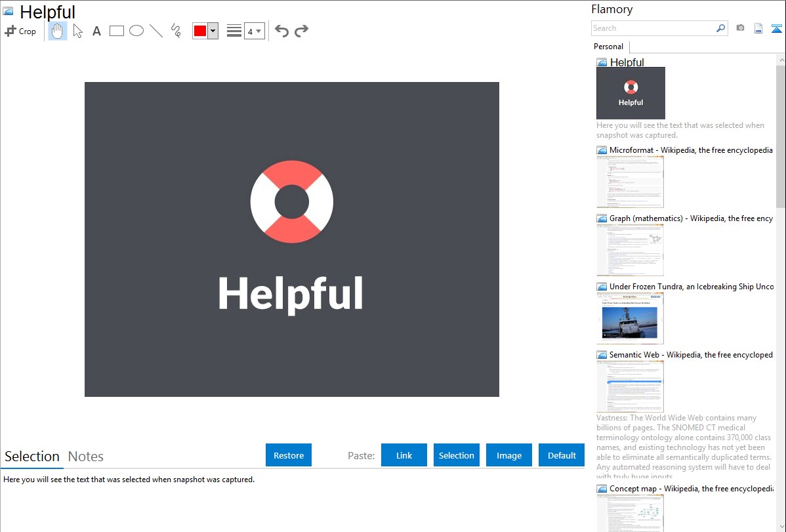The height and width of the screenshot is (532, 786).
Task: Switch to the Selection tab
Action: (x=32, y=457)
